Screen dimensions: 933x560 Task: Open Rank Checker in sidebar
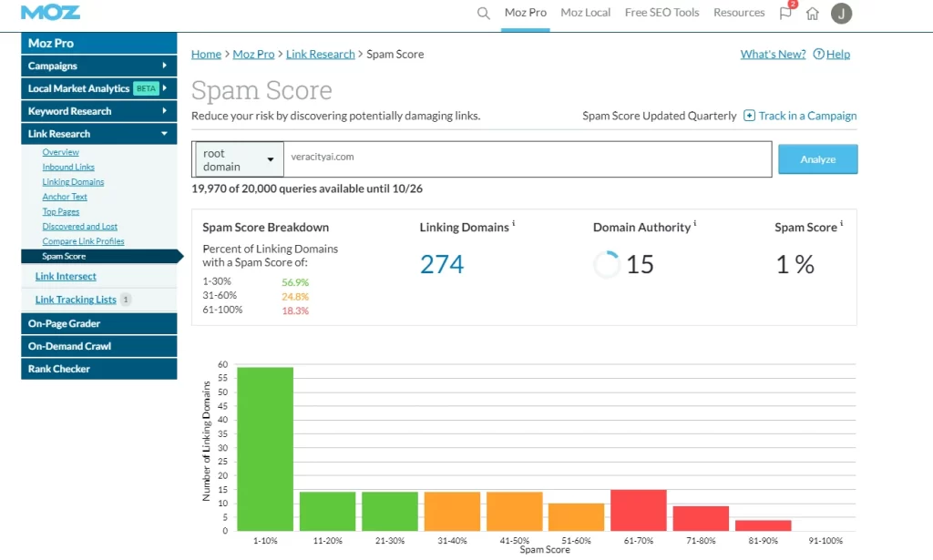[x=98, y=369]
